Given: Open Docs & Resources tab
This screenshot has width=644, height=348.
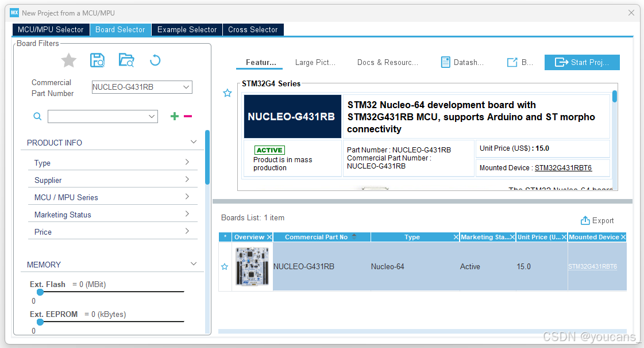Looking at the screenshot, I should [x=387, y=63].
